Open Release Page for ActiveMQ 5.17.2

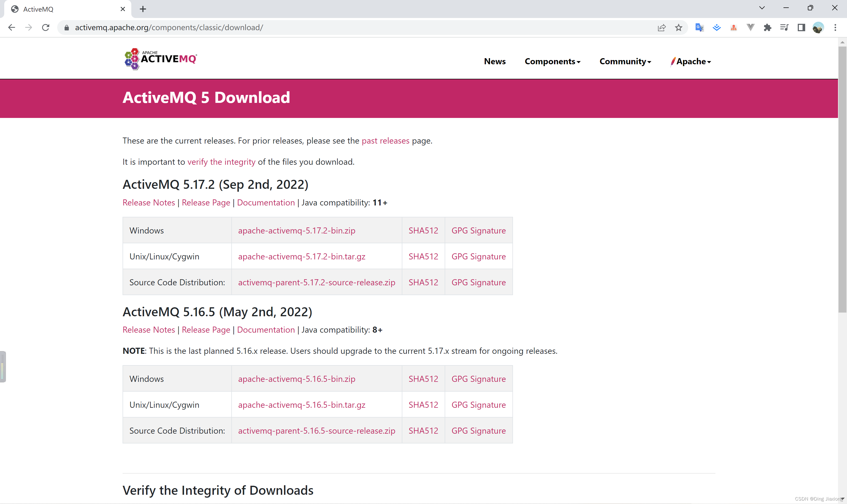tap(206, 202)
